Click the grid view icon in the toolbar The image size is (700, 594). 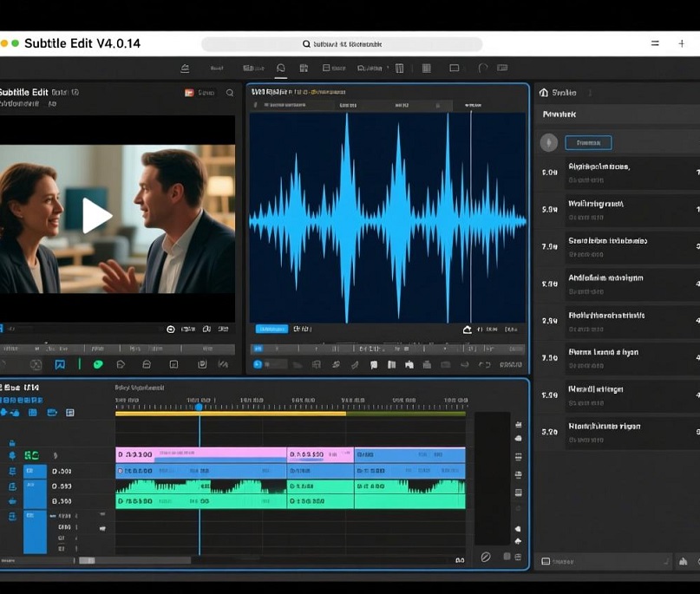click(425, 68)
